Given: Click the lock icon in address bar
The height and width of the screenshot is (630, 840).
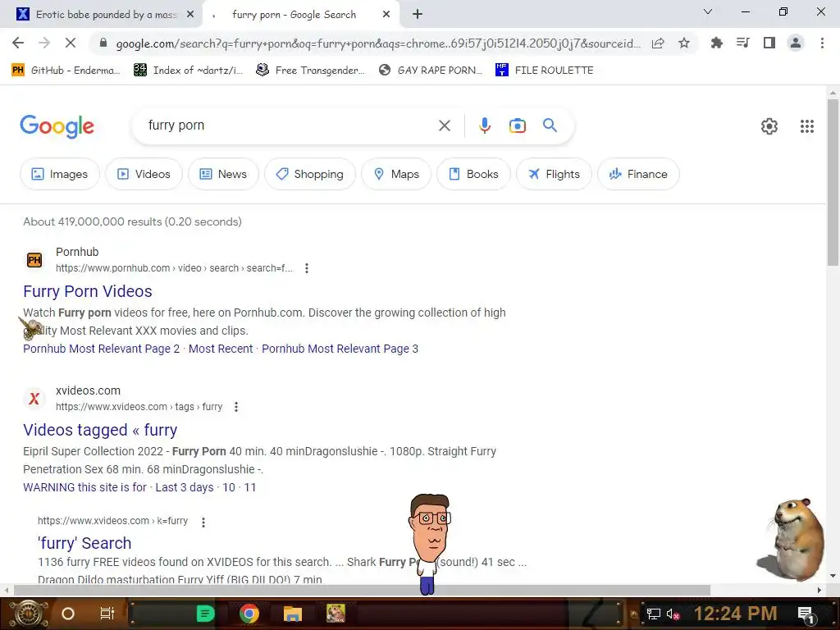Looking at the screenshot, I should [103, 43].
